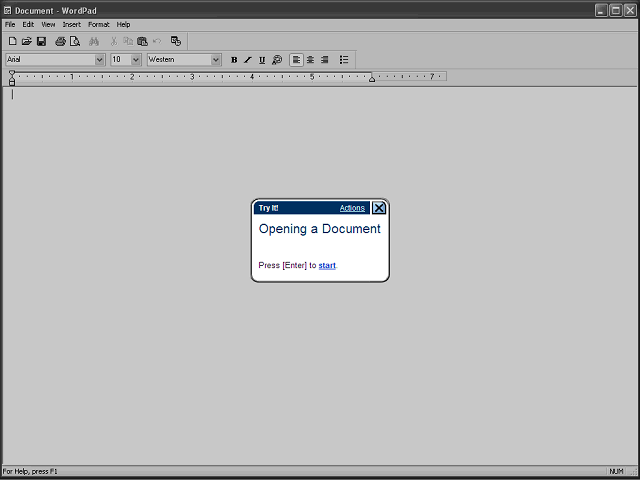Toggle Underline formatting
Screen dimensions: 640x480
pos(262,60)
